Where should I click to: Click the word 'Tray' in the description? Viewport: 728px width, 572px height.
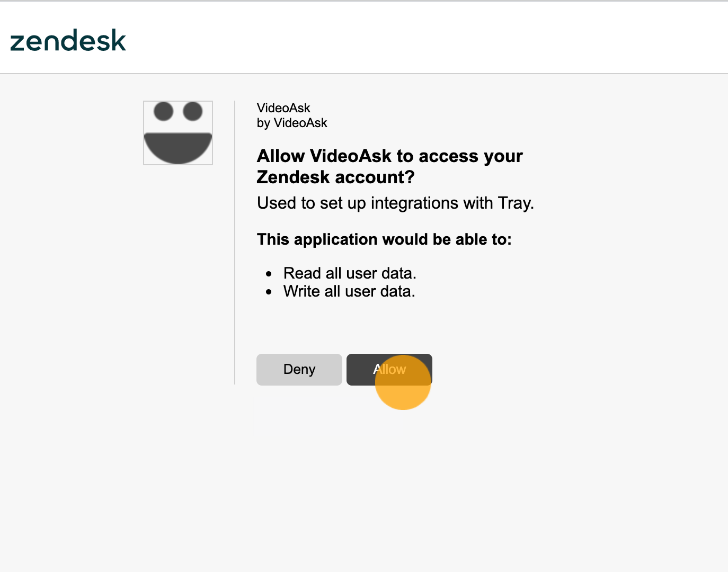[516, 203]
